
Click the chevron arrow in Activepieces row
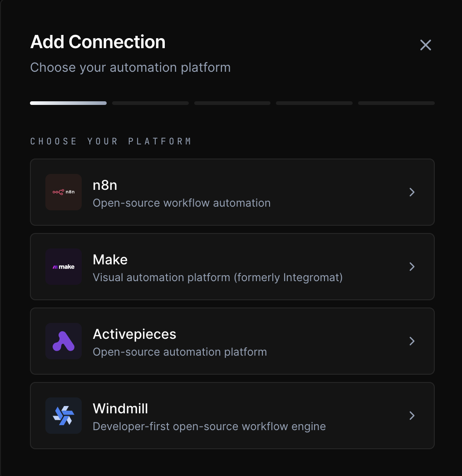[x=412, y=341]
